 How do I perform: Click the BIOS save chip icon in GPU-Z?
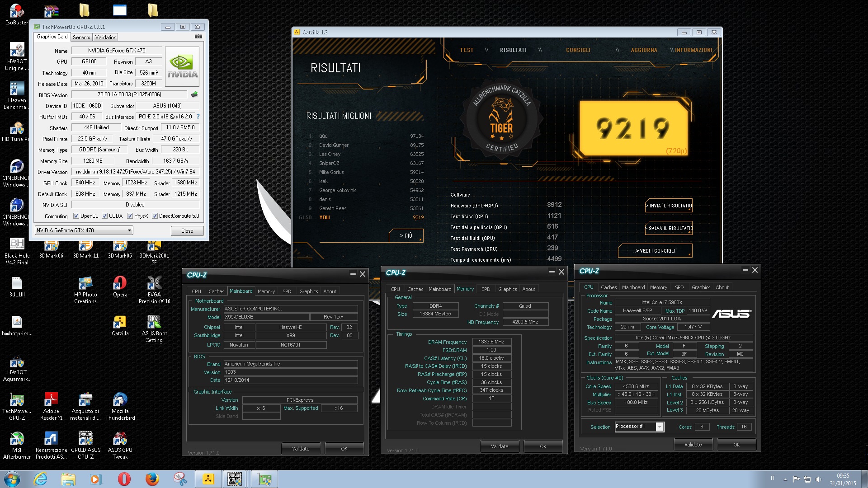point(194,94)
